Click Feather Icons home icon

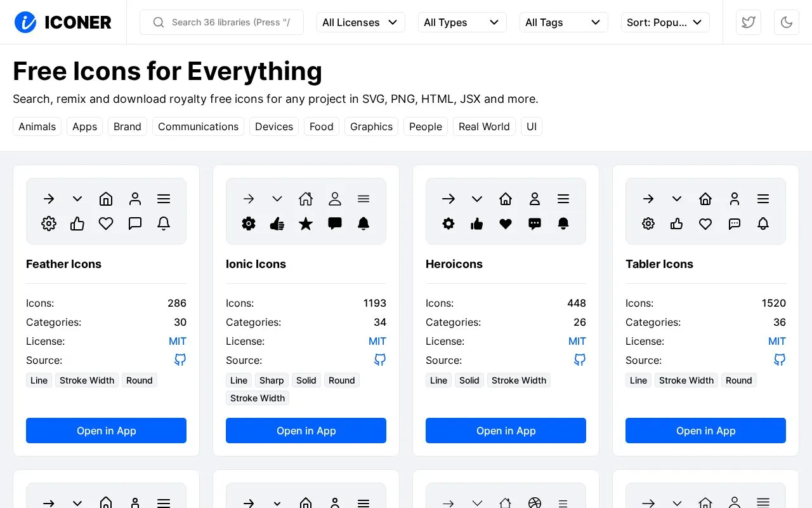106,199
